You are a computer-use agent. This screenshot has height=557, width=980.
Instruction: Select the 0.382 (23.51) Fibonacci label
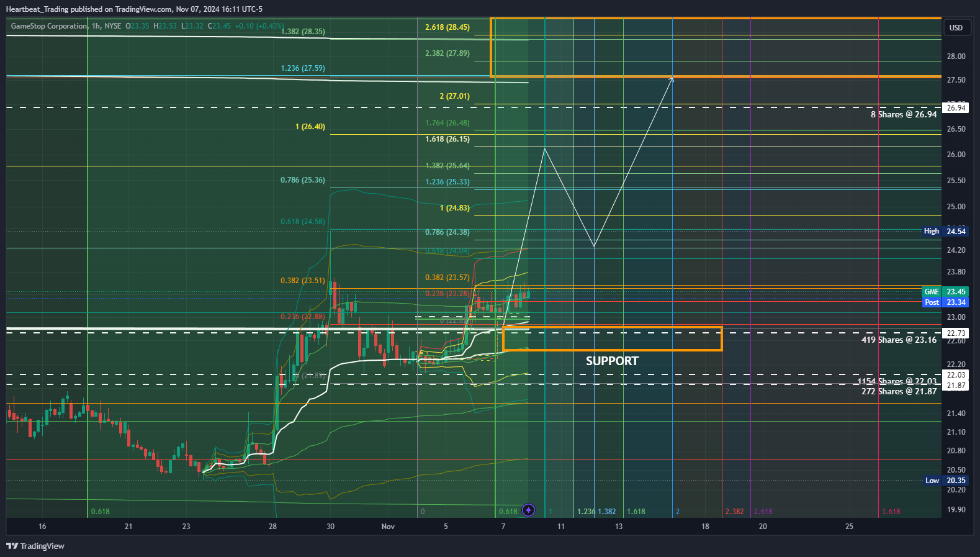303,281
